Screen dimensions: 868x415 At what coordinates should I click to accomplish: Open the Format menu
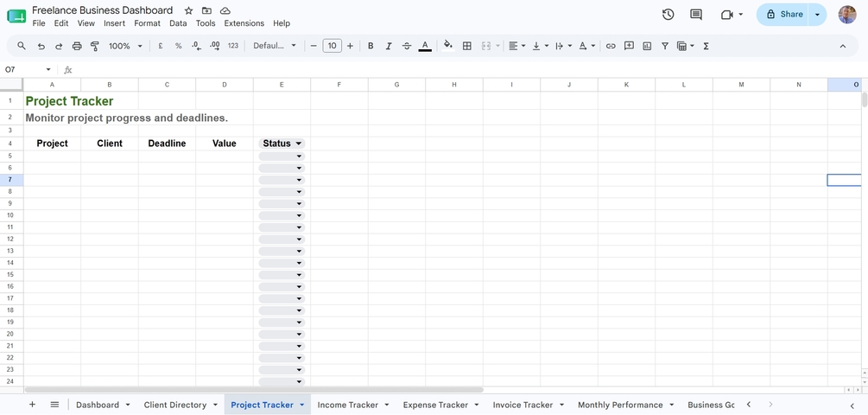pos(147,23)
